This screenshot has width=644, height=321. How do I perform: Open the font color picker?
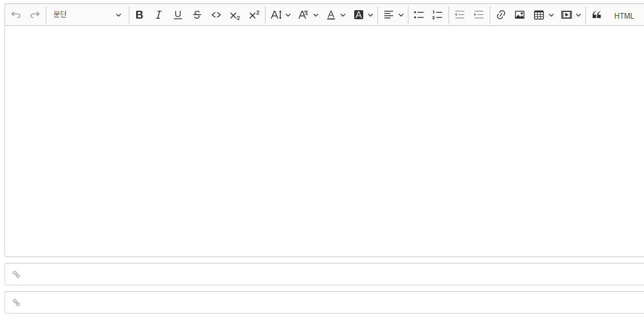click(336, 15)
